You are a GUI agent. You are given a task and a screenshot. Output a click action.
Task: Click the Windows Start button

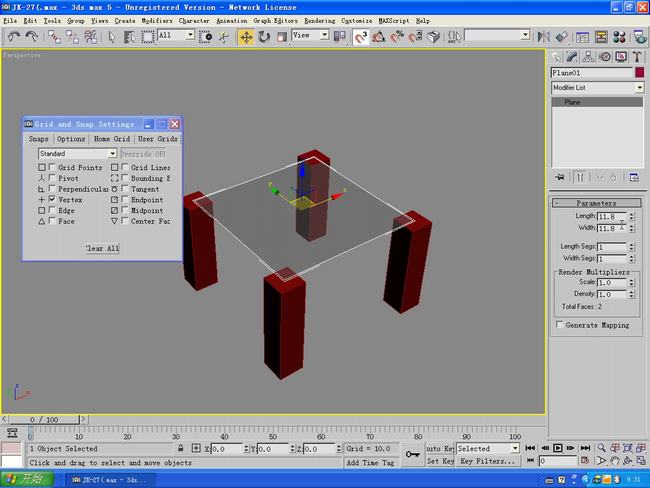(x=27, y=480)
